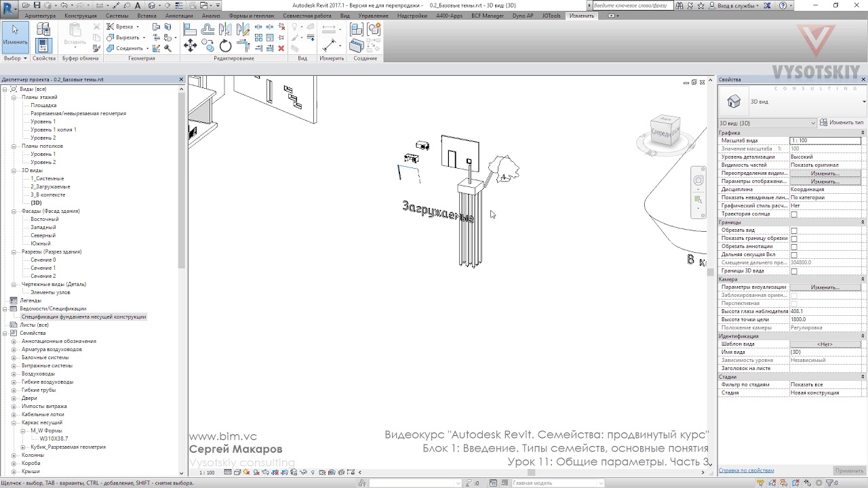Toggle the 'Обрезать аннотации' checkbox
The width and height of the screenshot is (868, 488).
[x=794, y=247]
